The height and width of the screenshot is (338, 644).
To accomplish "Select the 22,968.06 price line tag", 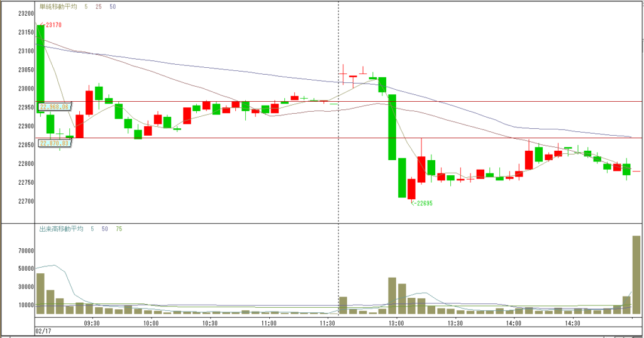I will tap(55, 107).
